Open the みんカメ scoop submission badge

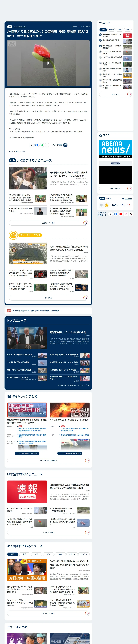tap(65, 145)
